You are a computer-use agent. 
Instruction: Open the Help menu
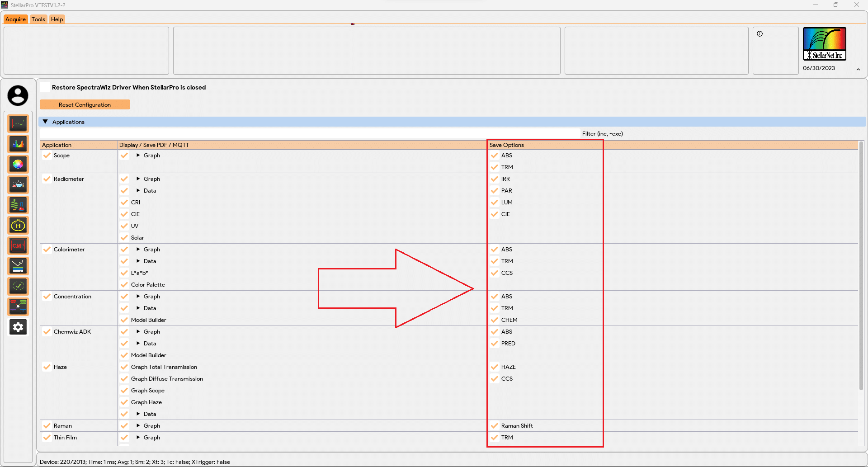click(57, 19)
